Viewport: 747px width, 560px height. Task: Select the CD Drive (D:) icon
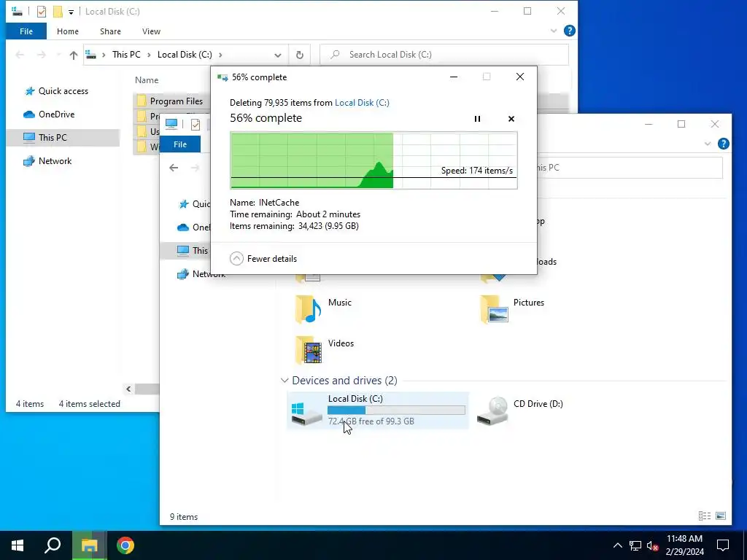point(492,411)
